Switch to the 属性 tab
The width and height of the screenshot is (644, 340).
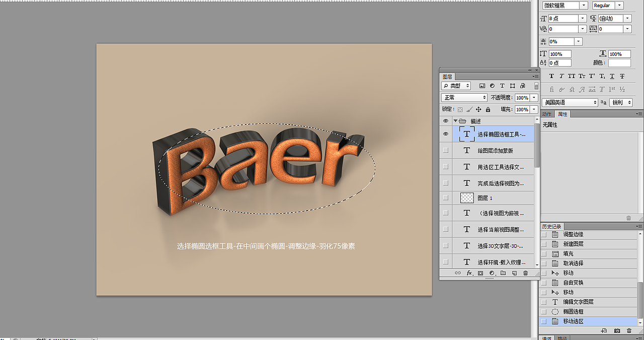coord(562,114)
